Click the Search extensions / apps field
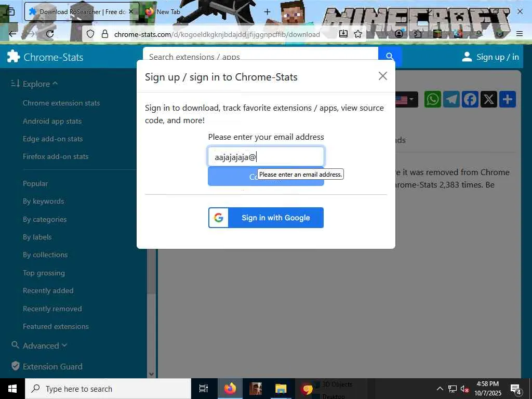 coord(260,56)
